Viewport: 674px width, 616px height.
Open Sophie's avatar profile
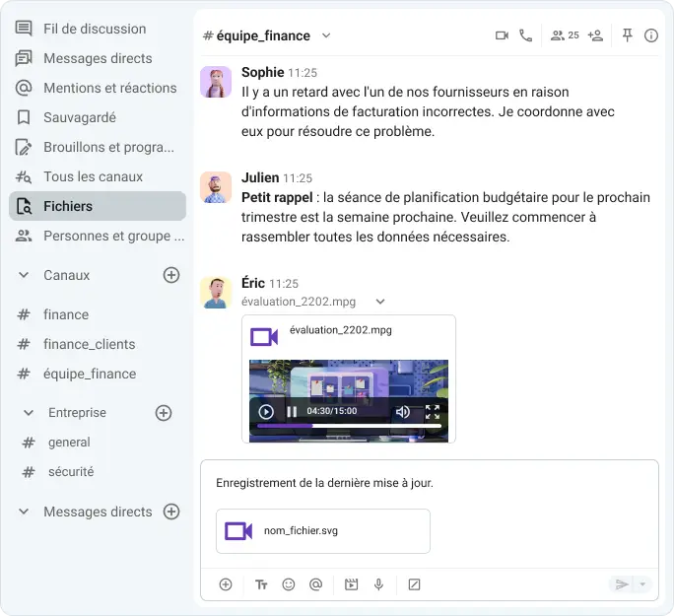216,82
